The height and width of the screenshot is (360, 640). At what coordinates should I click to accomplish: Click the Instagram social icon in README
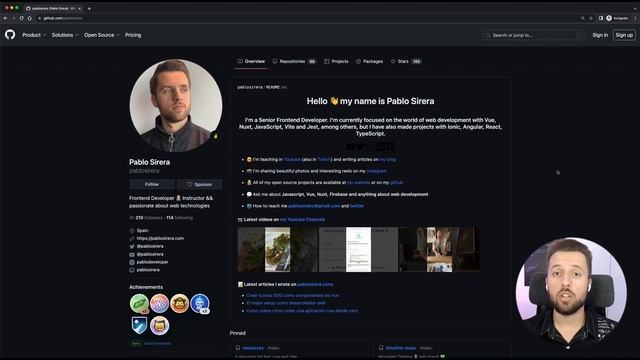(371, 147)
